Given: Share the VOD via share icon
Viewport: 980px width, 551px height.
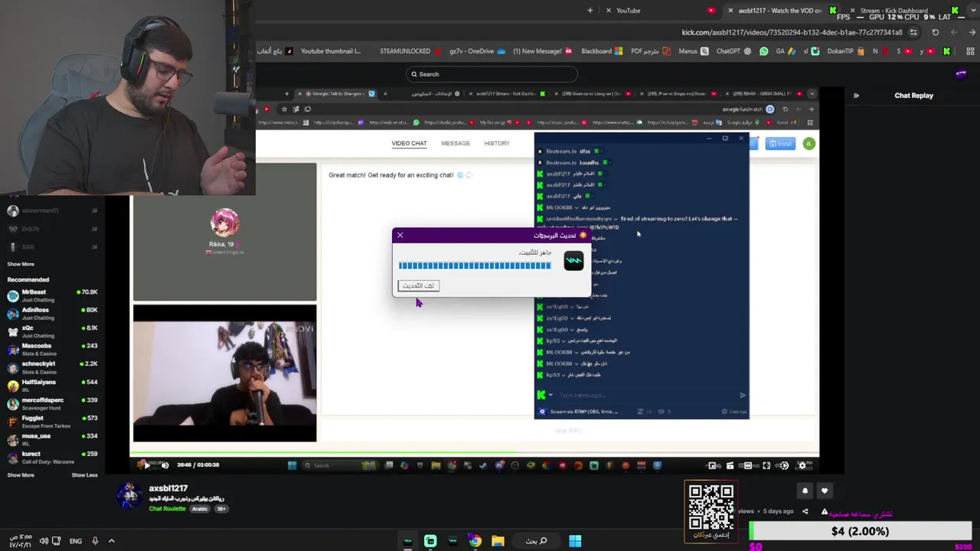Looking at the screenshot, I should tap(805, 511).
